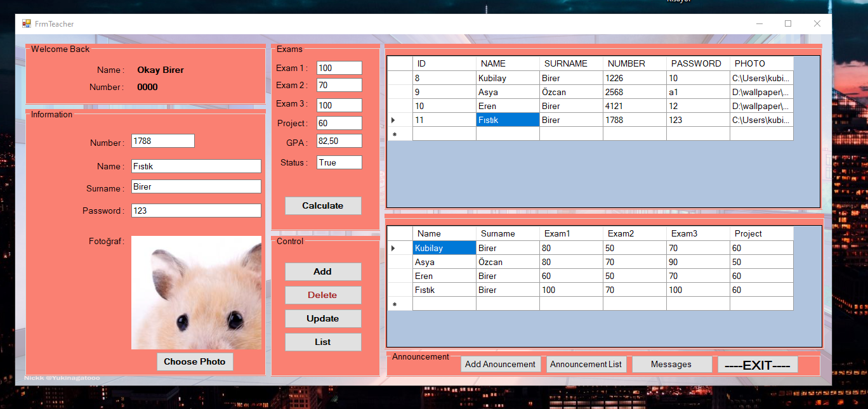868x409 pixels.
Task: Click the Özcan surname in bottom grid
Action: (508, 262)
